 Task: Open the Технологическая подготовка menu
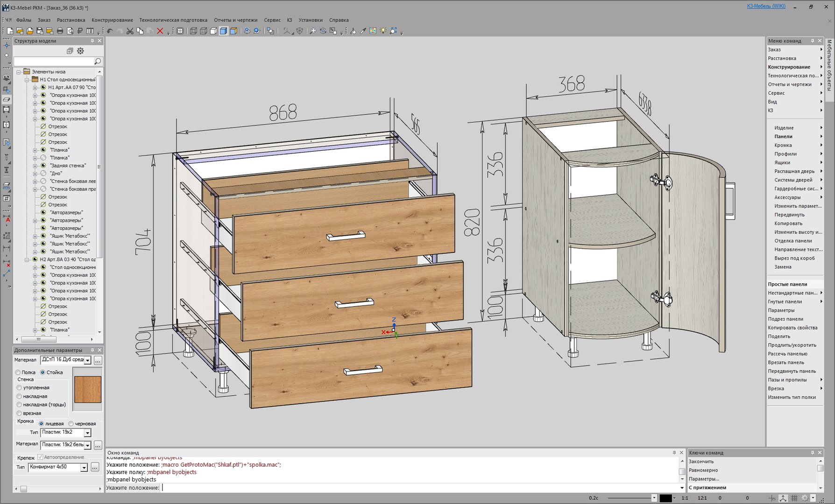173,20
